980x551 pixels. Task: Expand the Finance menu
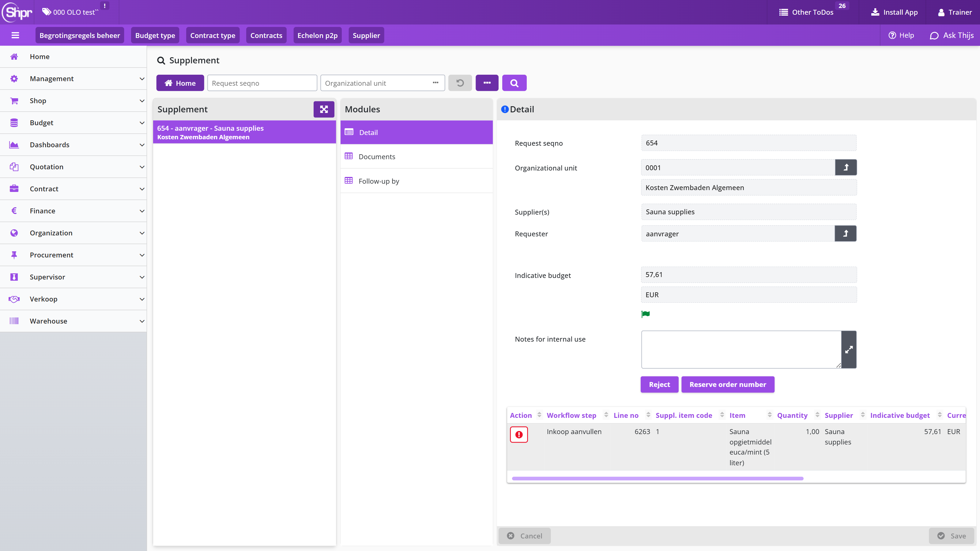pos(73,211)
